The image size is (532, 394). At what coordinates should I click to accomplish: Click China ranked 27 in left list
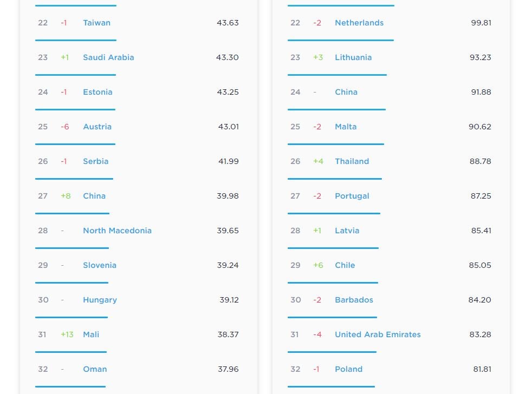tap(94, 196)
